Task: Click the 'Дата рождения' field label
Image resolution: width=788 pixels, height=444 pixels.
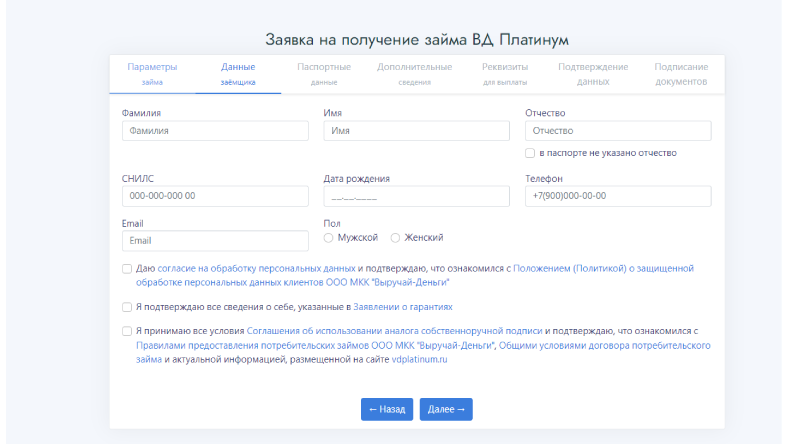Action: click(356, 179)
